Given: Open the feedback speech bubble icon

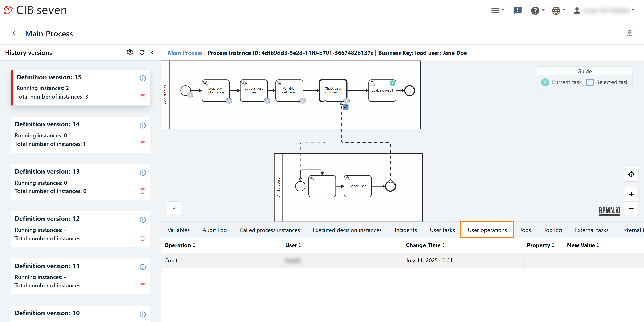Looking at the screenshot, I should [x=517, y=10].
